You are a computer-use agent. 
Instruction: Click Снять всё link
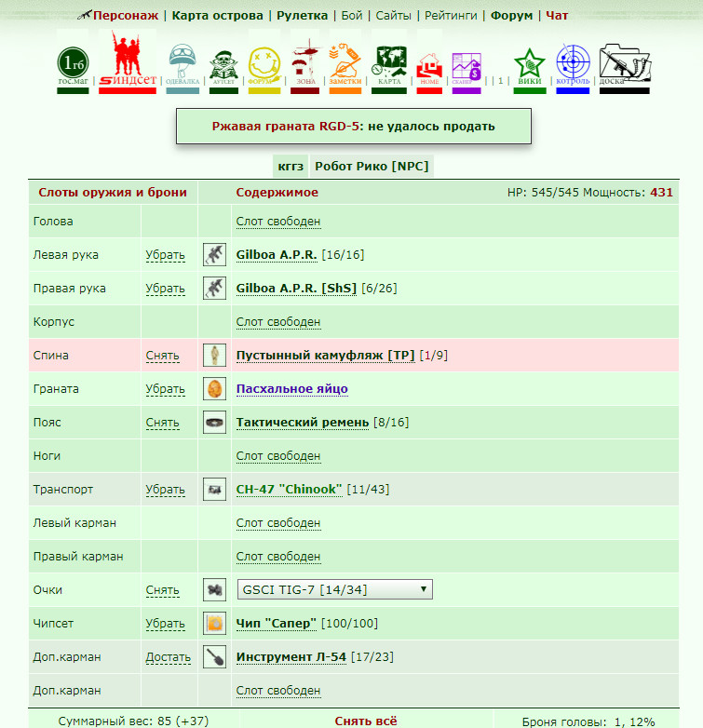[x=366, y=721]
